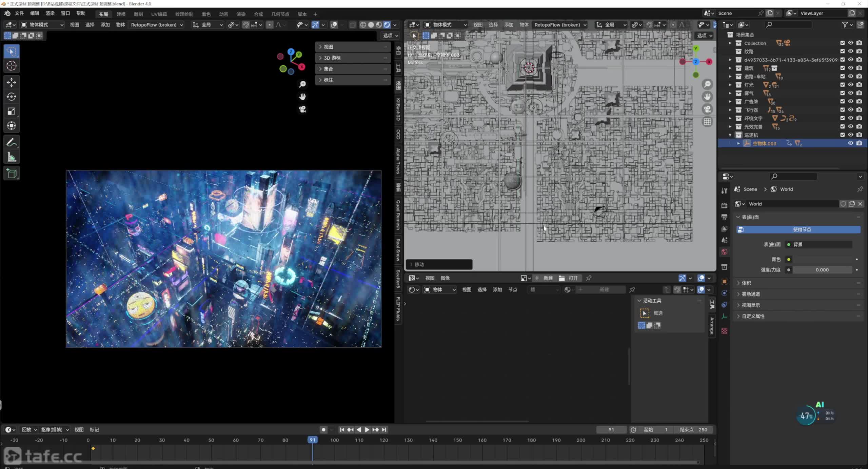Open the 标记 timeline menu
This screenshot has width=868, height=469.
point(94,430)
